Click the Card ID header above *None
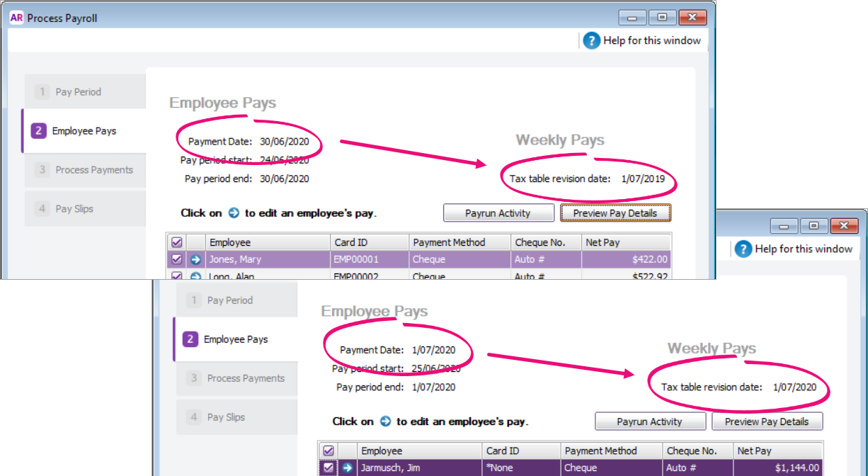This screenshot has height=476, width=868. pos(521,450)
